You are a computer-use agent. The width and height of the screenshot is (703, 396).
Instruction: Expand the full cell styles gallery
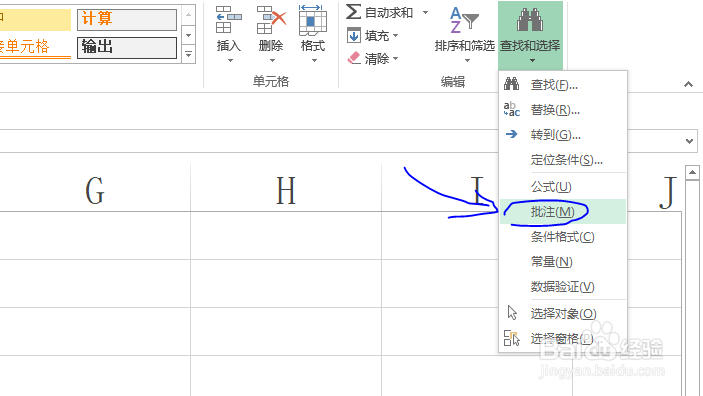click(x=189, y=54)
